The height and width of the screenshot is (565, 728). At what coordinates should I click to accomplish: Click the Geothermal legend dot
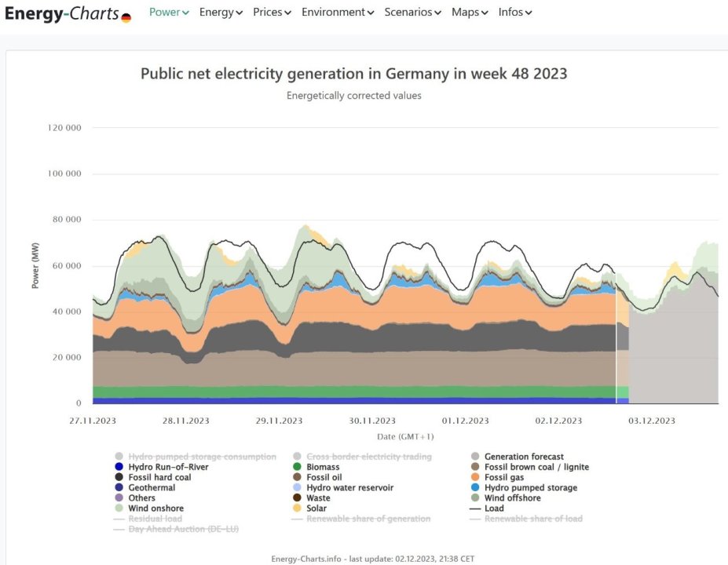[x=119, y=487]
